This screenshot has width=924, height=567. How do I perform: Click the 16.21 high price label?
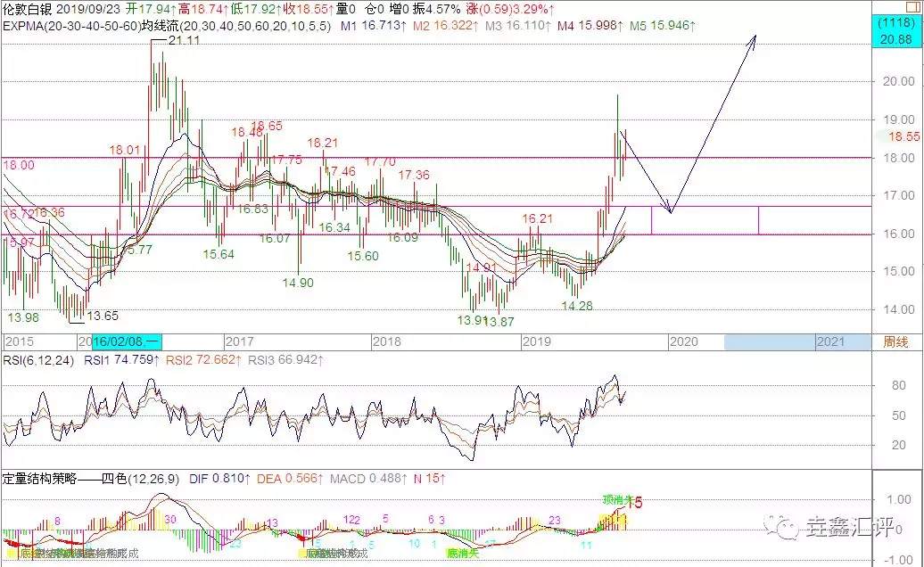(x=538, y=219)
